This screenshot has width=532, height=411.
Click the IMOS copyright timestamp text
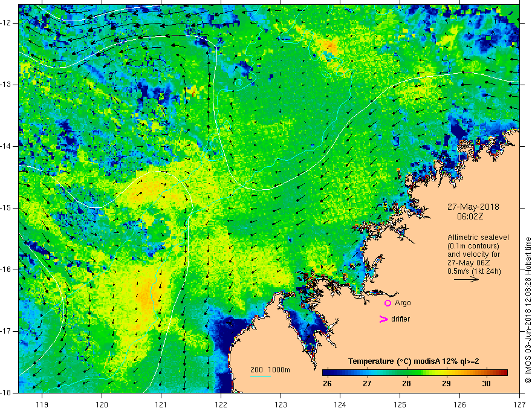pyautogui.click(x=528, y=310)
